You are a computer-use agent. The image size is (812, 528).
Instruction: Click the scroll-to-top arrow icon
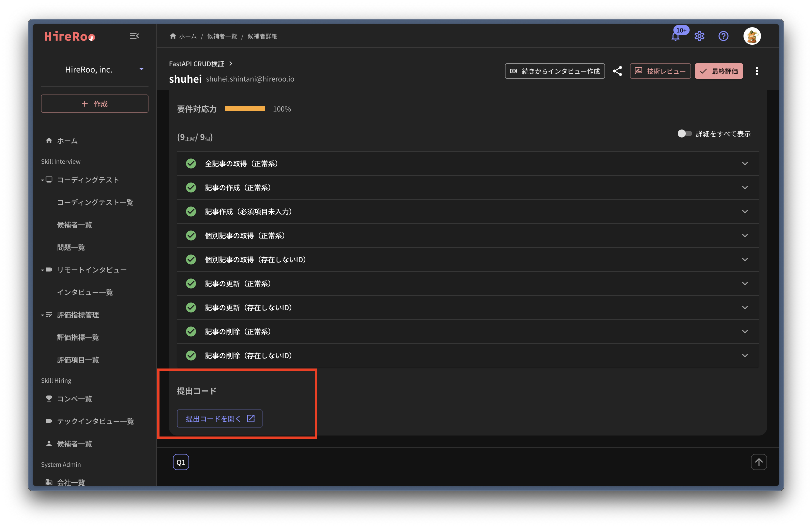(x=758, y=462)
